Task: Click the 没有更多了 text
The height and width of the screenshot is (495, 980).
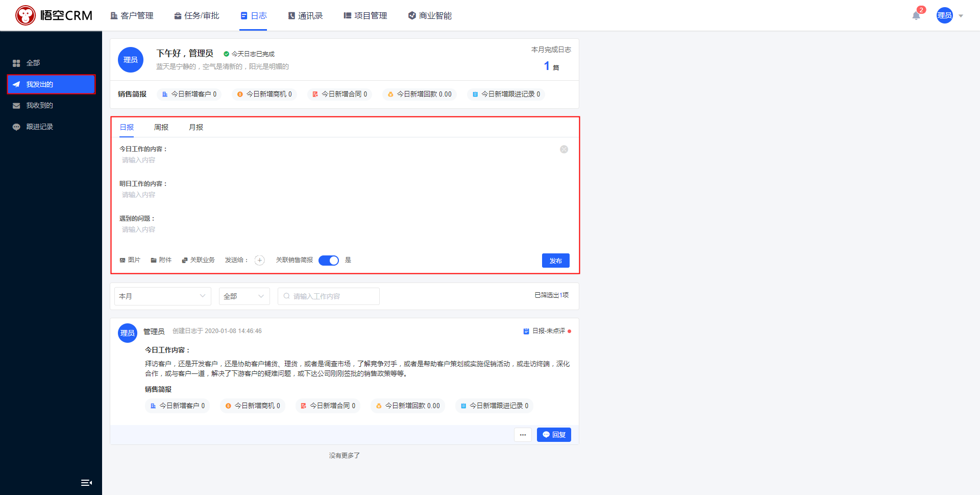Action: [x=345, y=456]
